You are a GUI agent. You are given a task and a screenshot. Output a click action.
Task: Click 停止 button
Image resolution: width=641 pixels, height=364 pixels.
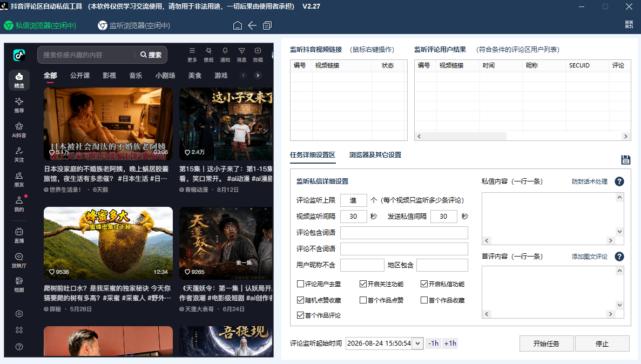point(602,343)
